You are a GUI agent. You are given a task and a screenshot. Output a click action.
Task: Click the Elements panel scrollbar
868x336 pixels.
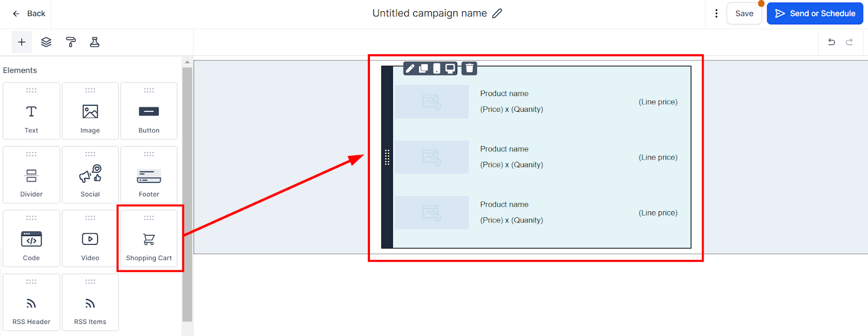coord(187,194)
